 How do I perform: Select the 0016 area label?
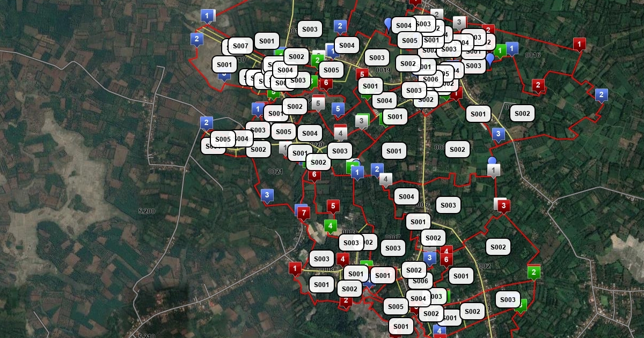(x=532, y=55)
